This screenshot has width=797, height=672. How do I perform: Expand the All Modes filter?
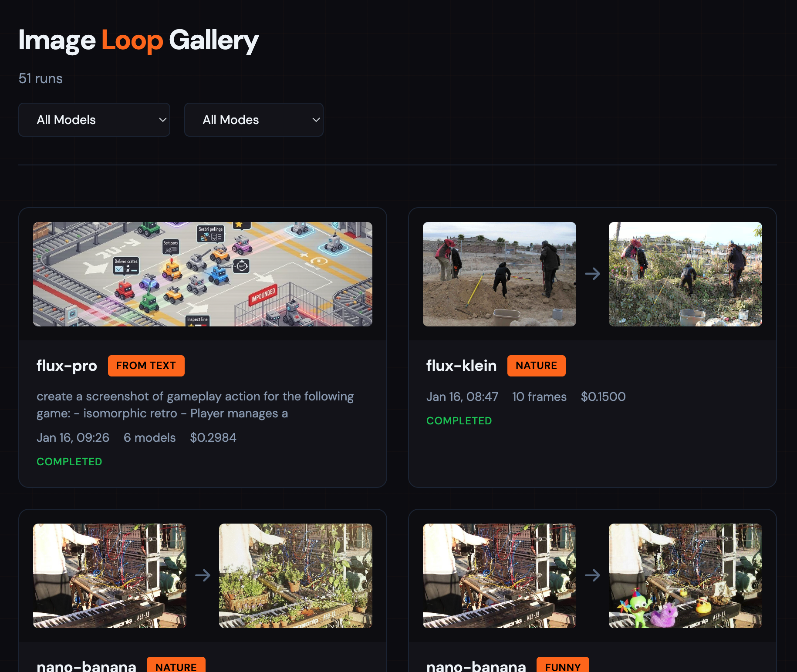[x=253, y=120]
